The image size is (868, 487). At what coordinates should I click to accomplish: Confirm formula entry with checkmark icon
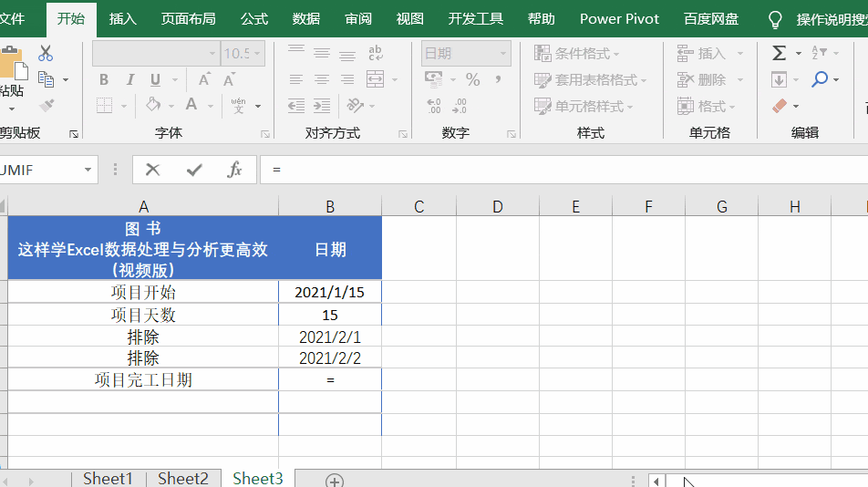(x=193, y=170)
